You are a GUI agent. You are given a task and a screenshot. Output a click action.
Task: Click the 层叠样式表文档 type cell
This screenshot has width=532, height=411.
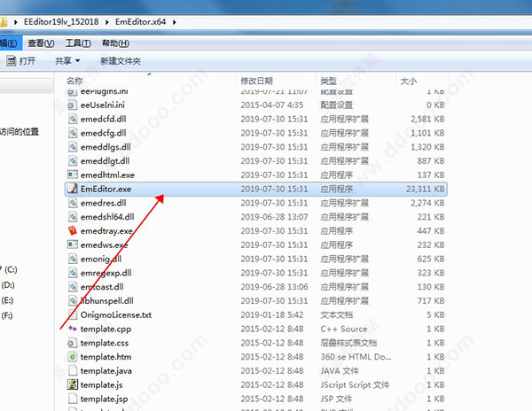(348, 343)
